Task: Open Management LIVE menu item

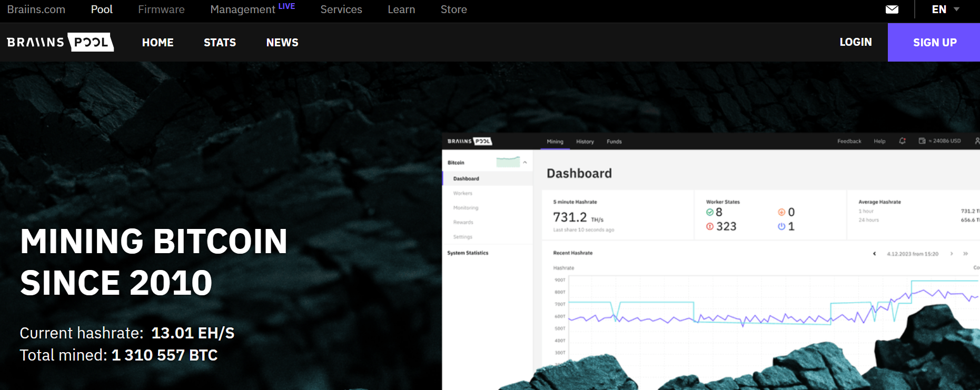Action: point(252,9)
